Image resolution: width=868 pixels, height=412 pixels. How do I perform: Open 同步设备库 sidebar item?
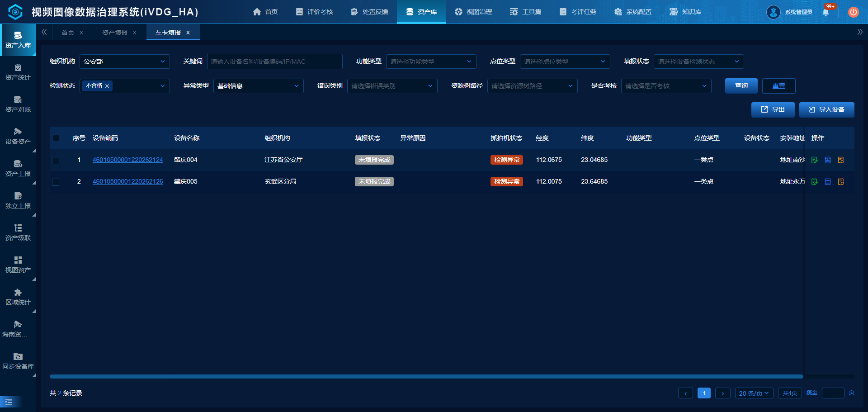coord(18,361)
